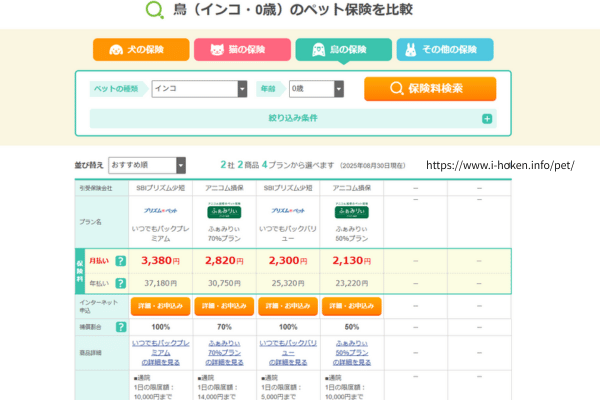The width and height of the screenshot is (600, 400).
Task: Click 詳細・お申込み for the 3,380円 plan
Action: pos(160,306)
